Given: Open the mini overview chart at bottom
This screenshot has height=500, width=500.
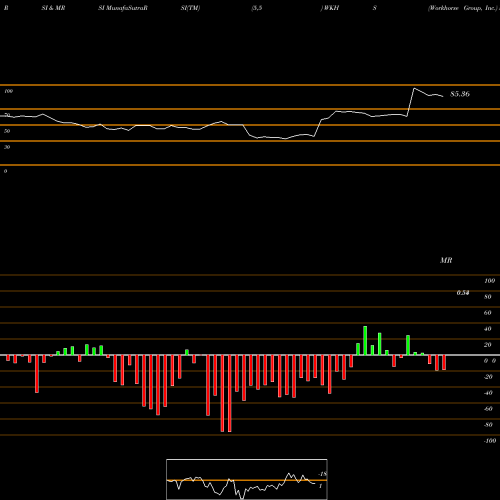Looking at the screenshot, I should coord(247,479).
